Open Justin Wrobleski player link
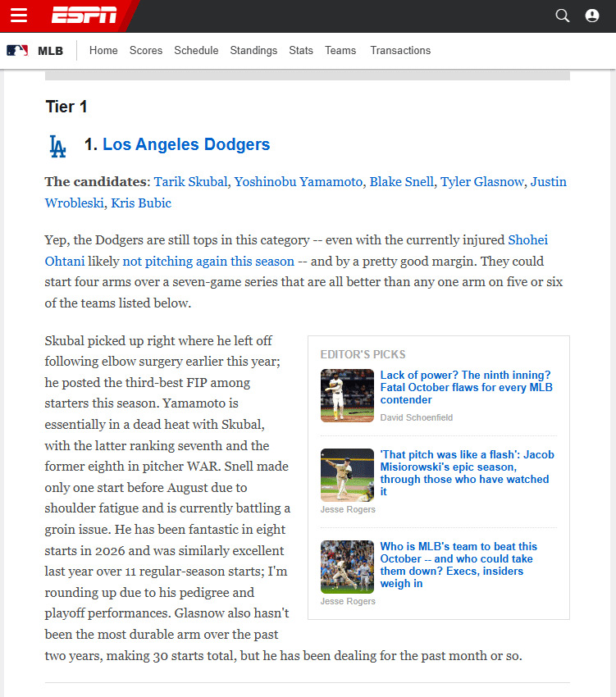616x697 pixels. tap(548, 182)
